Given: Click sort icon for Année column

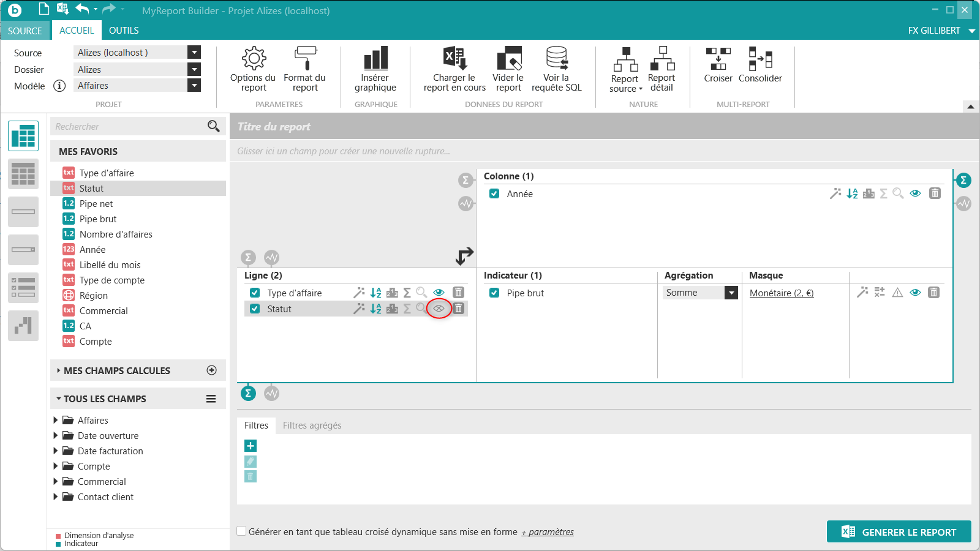Looking at the screenshot, I should click(852, 193).
